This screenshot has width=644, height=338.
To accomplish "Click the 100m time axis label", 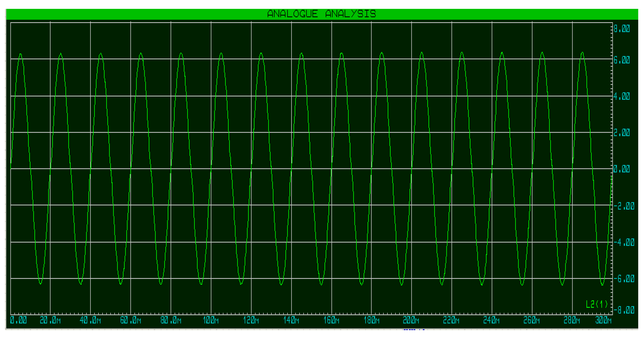I will [211, 320].
